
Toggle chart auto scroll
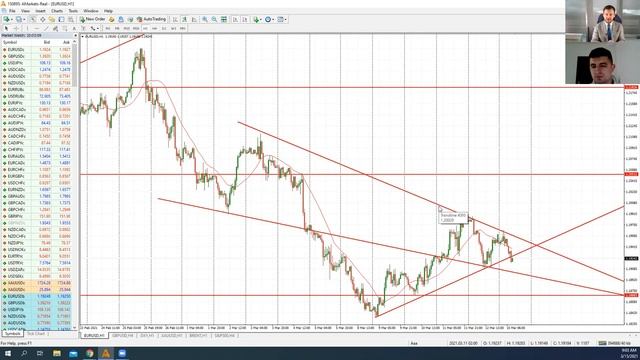click(x=235, y=19)
